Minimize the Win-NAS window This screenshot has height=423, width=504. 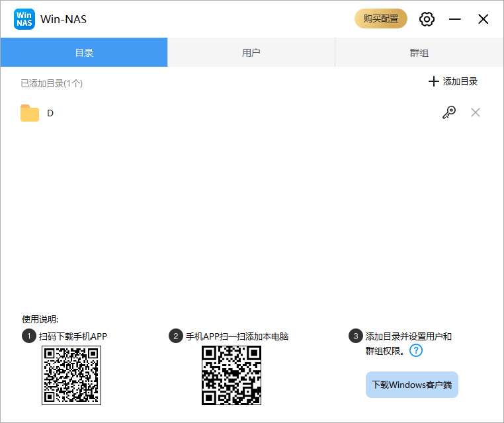[455, 19]
